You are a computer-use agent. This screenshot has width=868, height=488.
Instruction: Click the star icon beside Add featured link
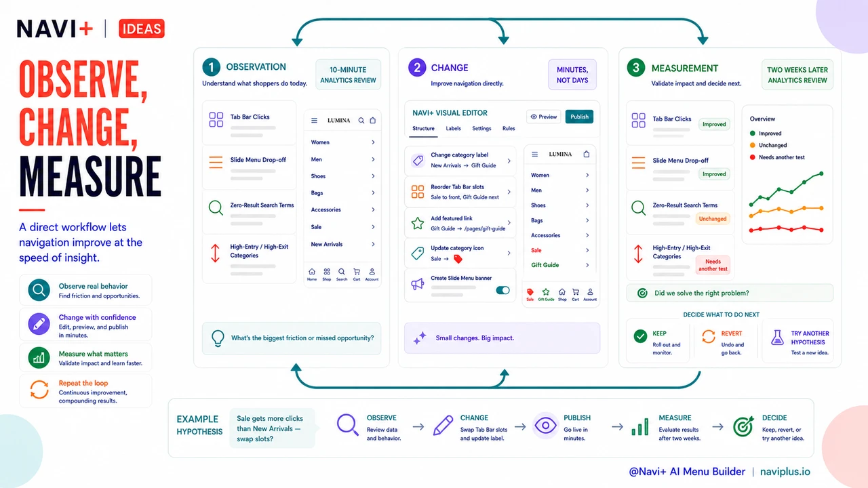(418, 223)
